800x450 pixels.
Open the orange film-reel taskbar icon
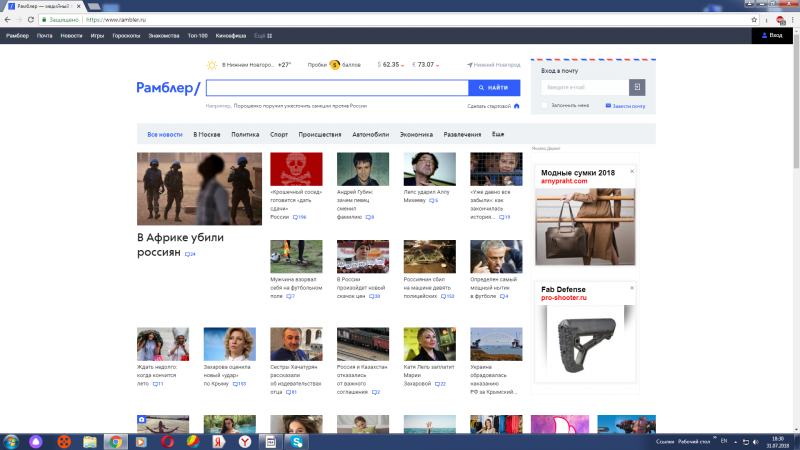point(64,442)
